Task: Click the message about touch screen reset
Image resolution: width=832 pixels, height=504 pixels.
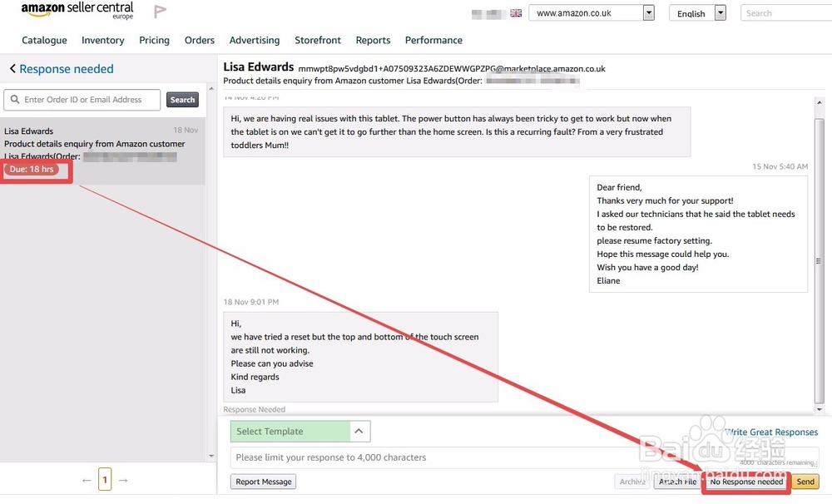Action: 360,357
